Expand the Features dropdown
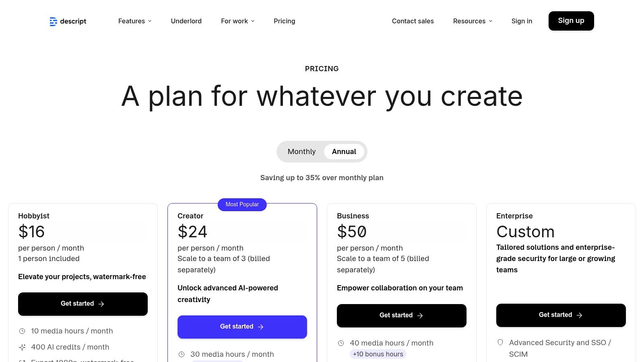This screenshot has width=644, height=362. tap(134, 21)
